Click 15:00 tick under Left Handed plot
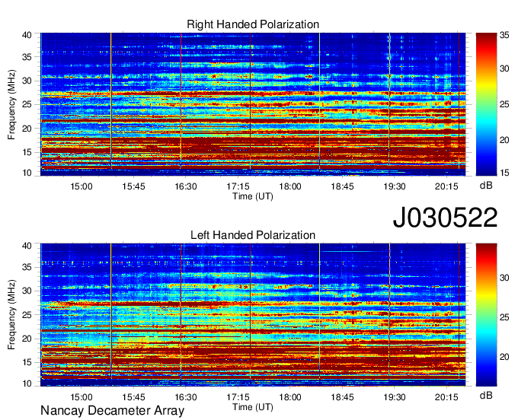Viewport: 518px width, 420px height. click(x=82, y=397)
